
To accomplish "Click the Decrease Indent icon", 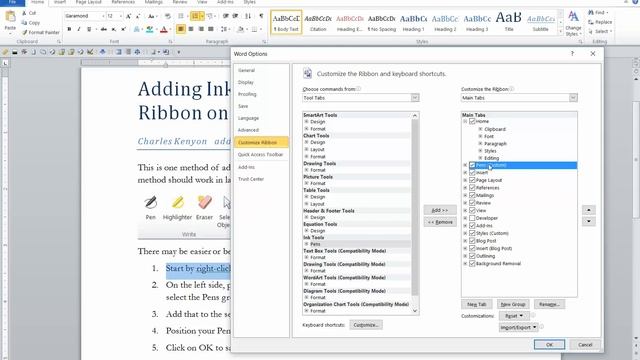I will [x=226, y=16].
